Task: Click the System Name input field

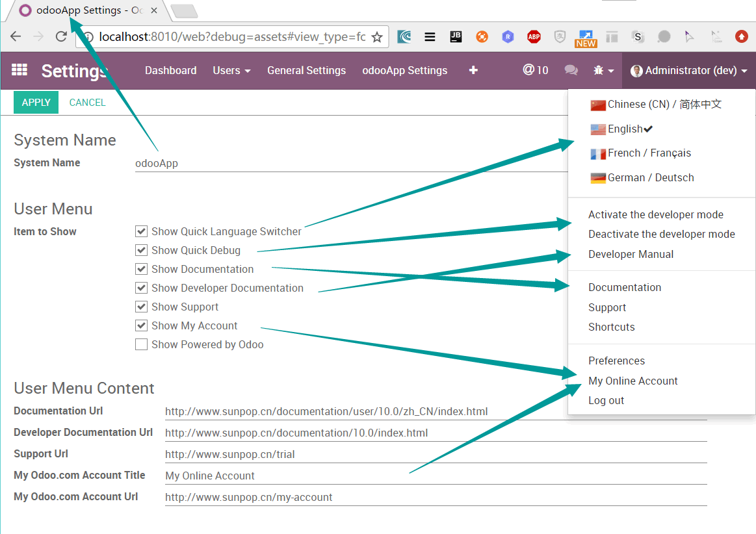Action: (351, 163)
